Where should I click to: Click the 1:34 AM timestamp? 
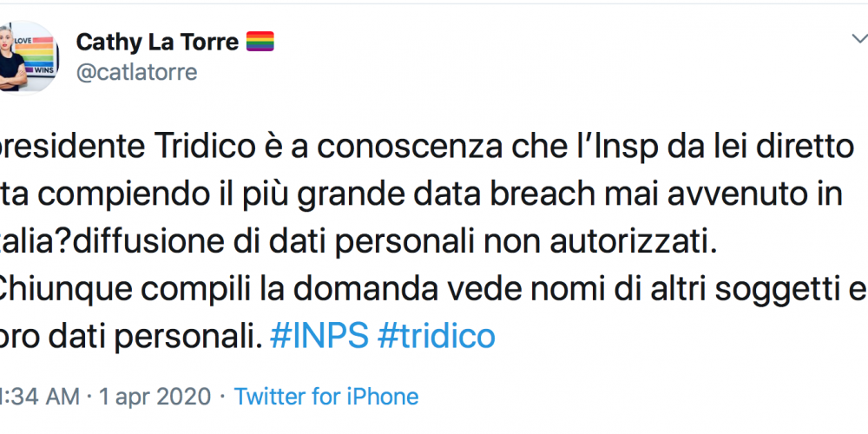pos(39,397)
